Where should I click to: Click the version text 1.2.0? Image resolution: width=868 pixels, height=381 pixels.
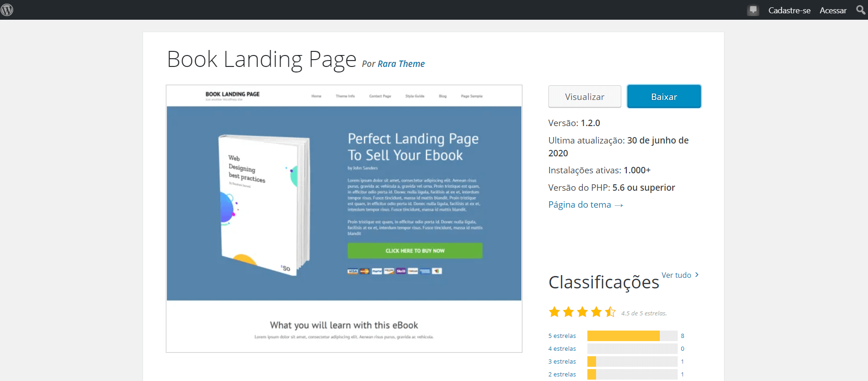(591, 123)
